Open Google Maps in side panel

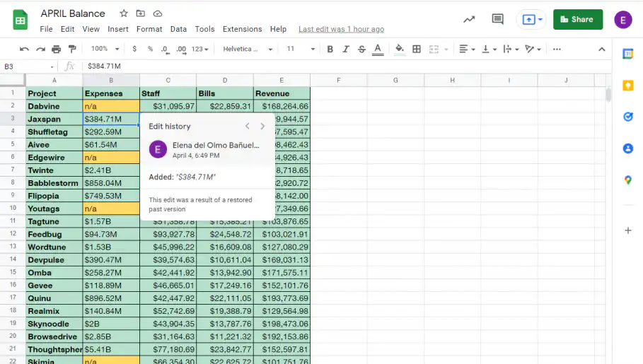628,180
